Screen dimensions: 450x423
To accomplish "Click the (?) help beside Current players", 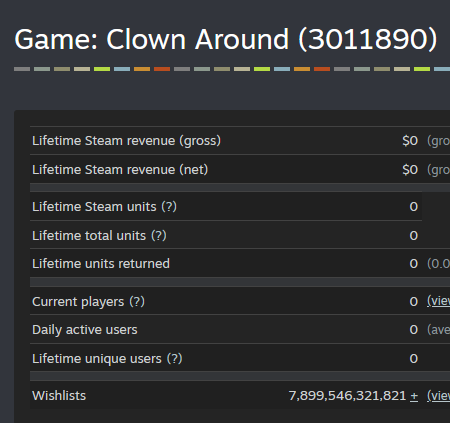I will coord(137,302).
